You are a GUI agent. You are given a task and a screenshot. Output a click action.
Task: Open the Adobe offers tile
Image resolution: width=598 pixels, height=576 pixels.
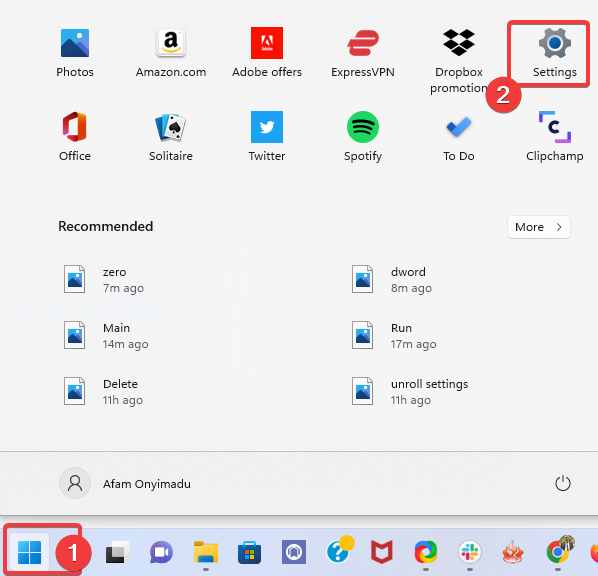pos(267,53)
